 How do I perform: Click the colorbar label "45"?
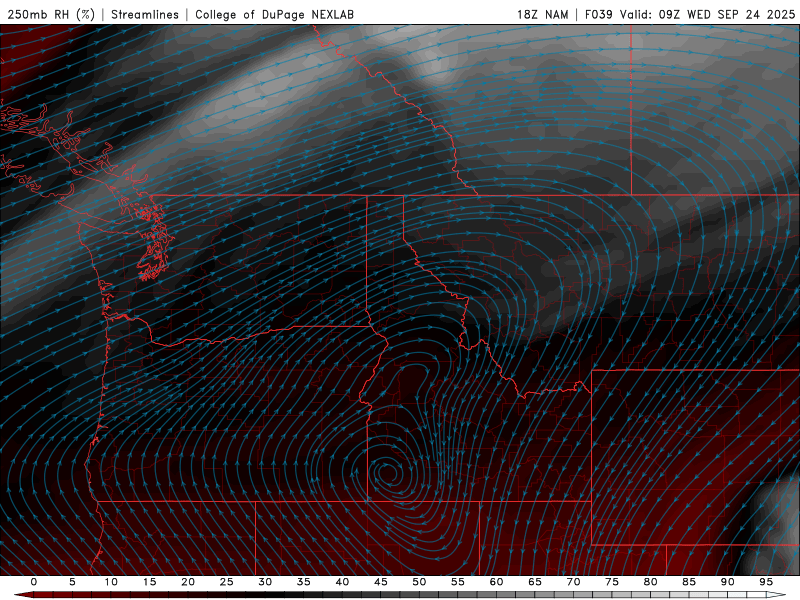(x=381, y=582)
